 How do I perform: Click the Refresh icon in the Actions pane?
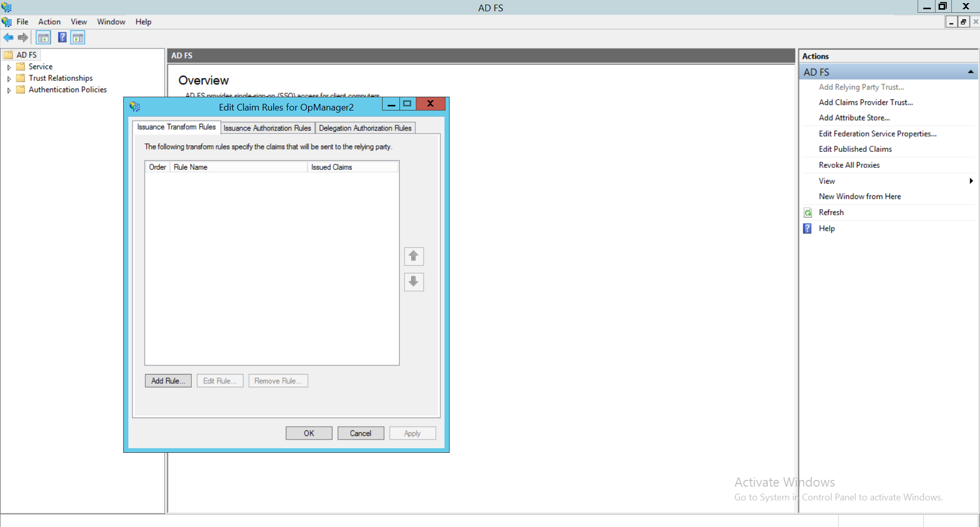808,212
